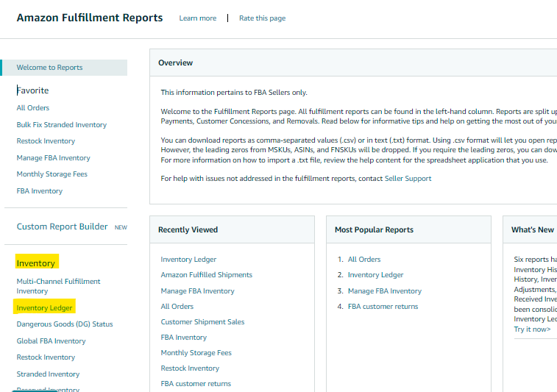
Task: Open Inventory Ledger in Recently Viewed
Action: [188, 260]
